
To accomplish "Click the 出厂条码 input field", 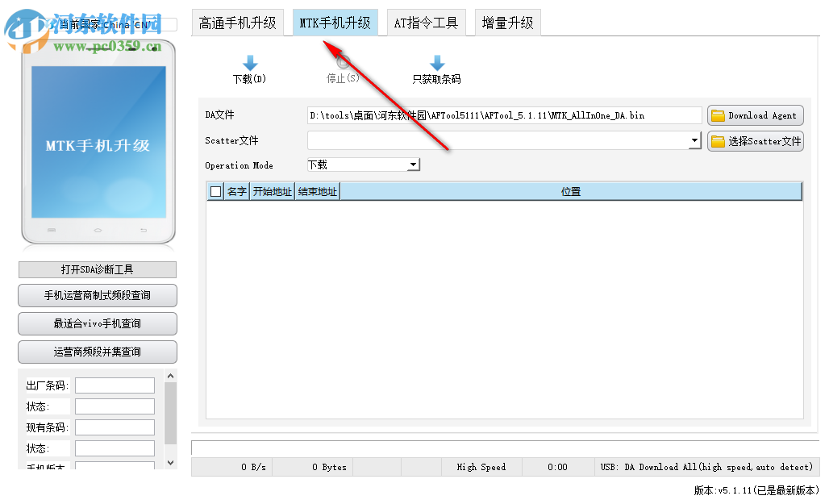I will click(114, 385).
